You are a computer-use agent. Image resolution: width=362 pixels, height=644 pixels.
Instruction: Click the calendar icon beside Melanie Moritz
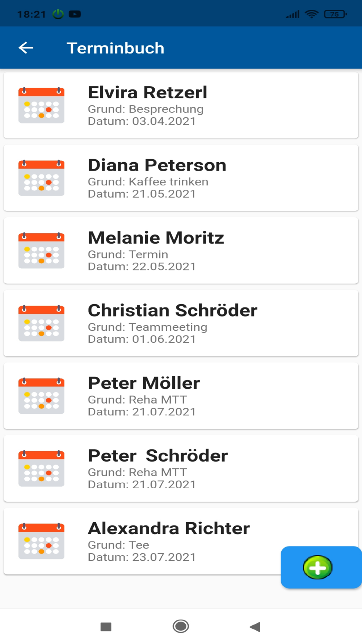(41, 250)
